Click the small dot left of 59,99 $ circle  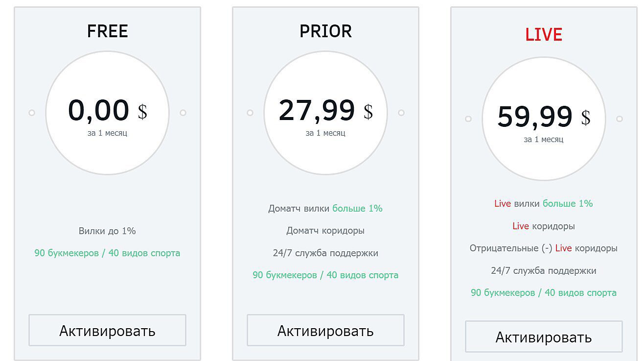coord(468,119)
